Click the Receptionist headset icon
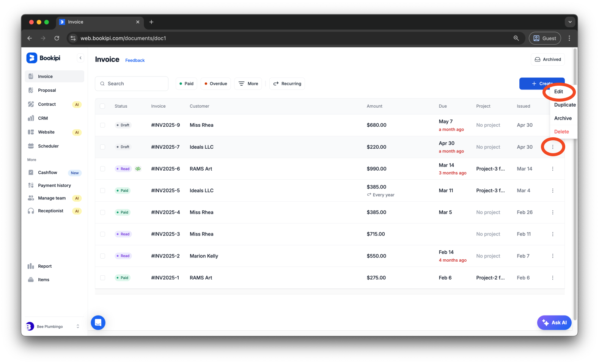 (x=31, y=211)
